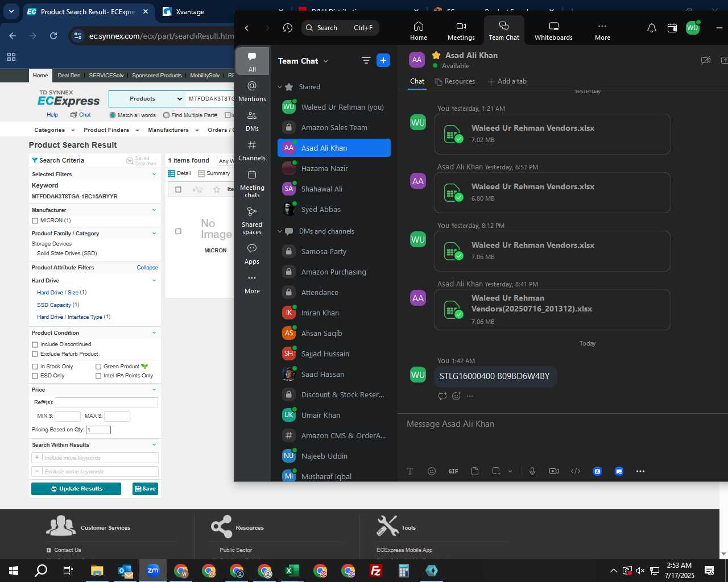Open Product Finders dropdown
Viewport: 728px width, 582px height.
(110, 130)
